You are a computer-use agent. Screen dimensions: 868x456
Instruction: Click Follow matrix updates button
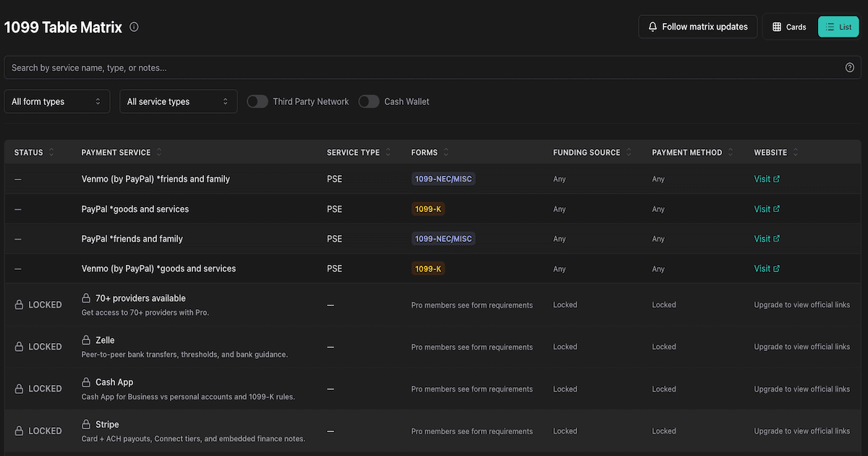click(x=697, y=27)
